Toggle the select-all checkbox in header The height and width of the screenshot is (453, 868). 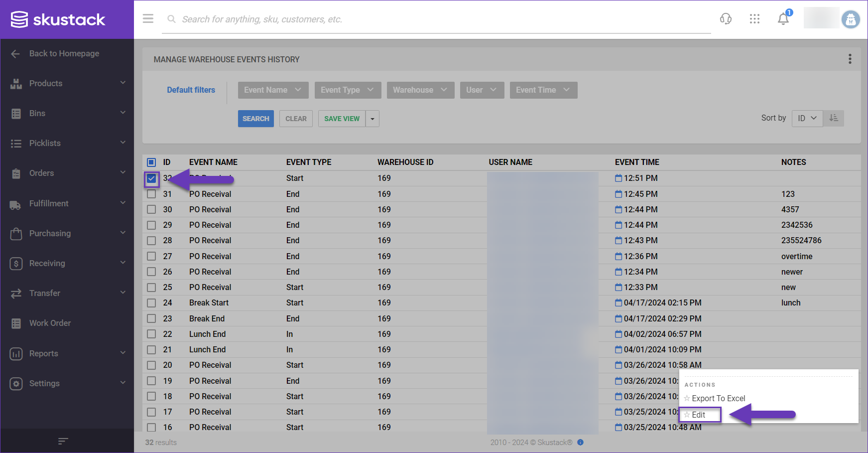coord(151,162)
